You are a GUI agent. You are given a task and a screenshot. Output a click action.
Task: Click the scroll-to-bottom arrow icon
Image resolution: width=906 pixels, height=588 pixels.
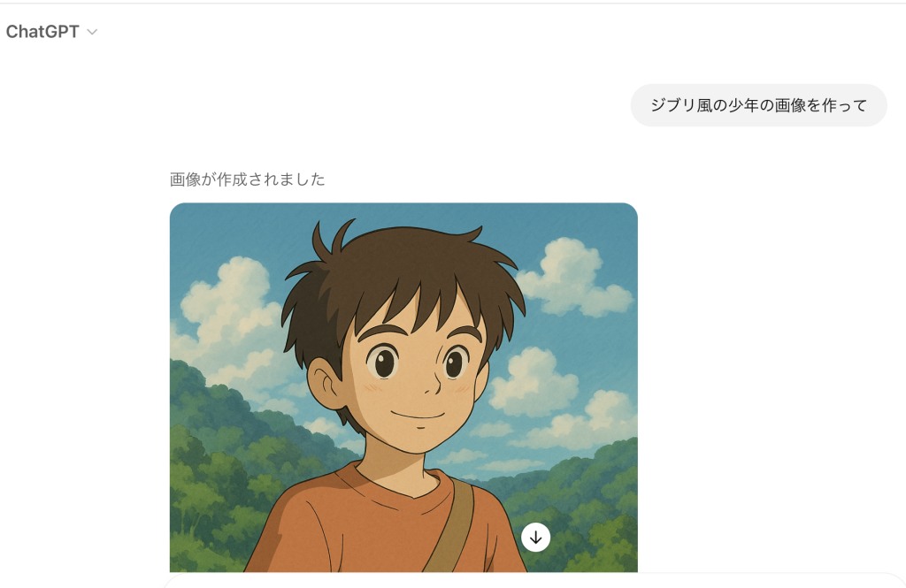coord(535,538)
